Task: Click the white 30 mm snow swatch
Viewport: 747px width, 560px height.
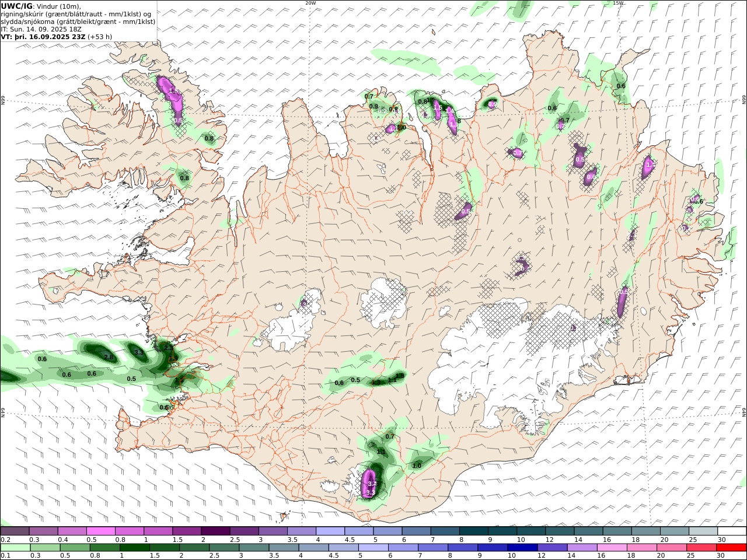Action: [x=732, y=531]
